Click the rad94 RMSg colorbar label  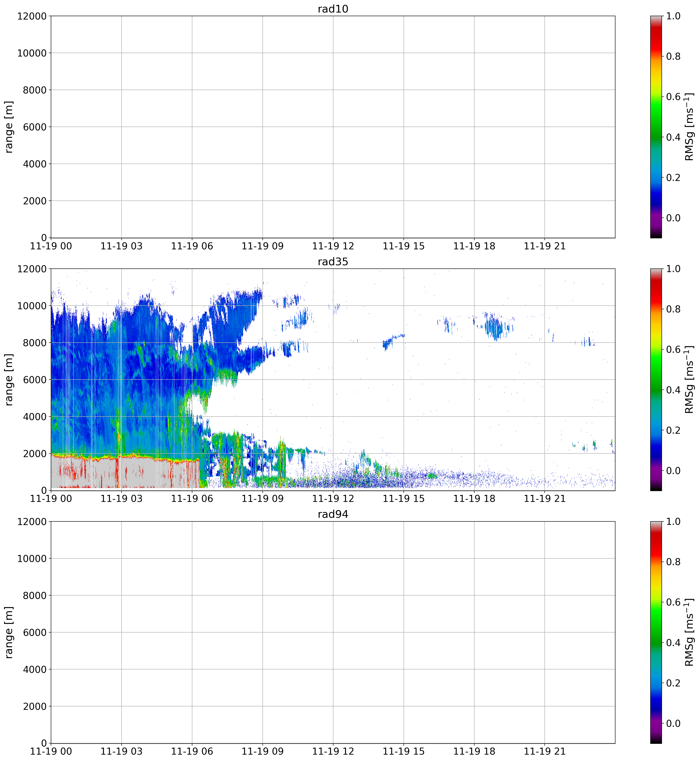point(689,632)
